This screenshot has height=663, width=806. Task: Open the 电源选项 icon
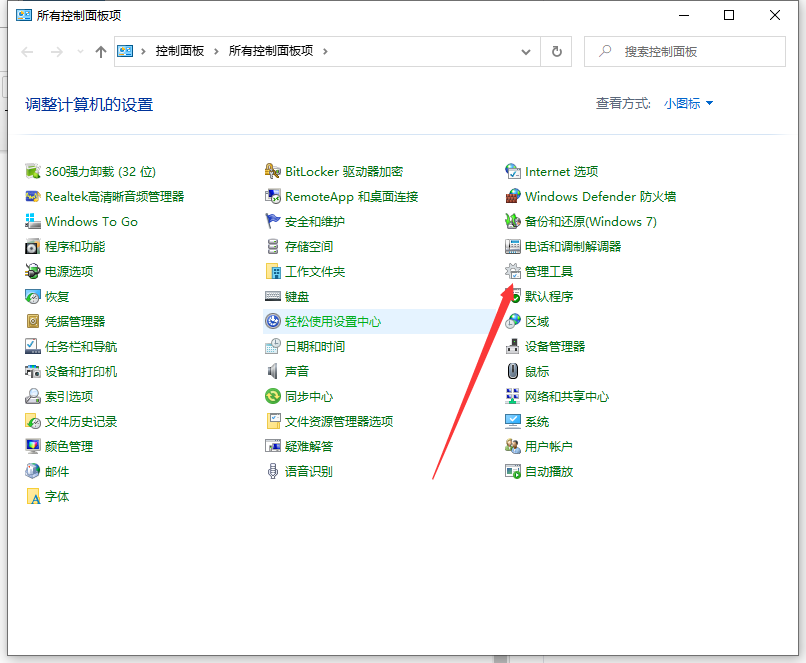(x=33, y=272)
